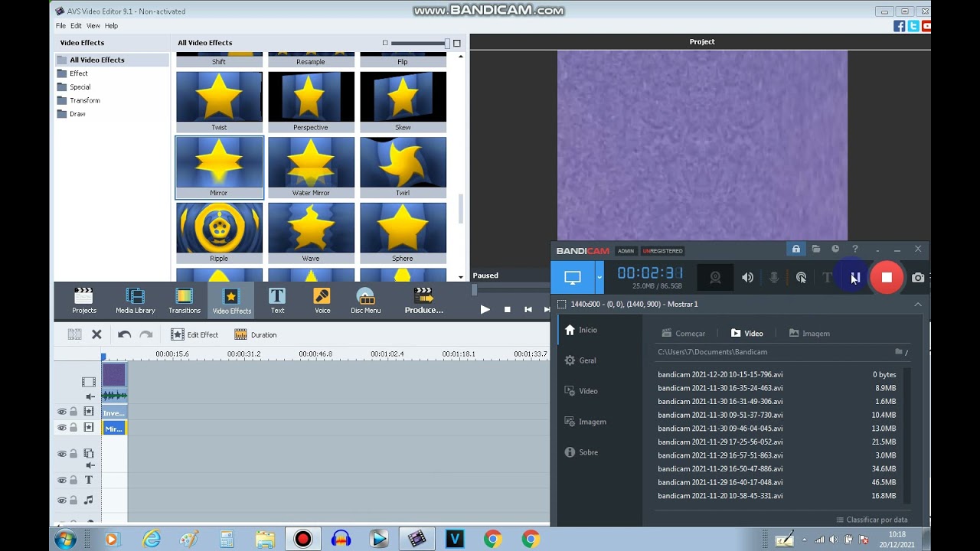Open AVS Facebook page icon
This screenshot has height=551, width=980.
coord(900,26)
